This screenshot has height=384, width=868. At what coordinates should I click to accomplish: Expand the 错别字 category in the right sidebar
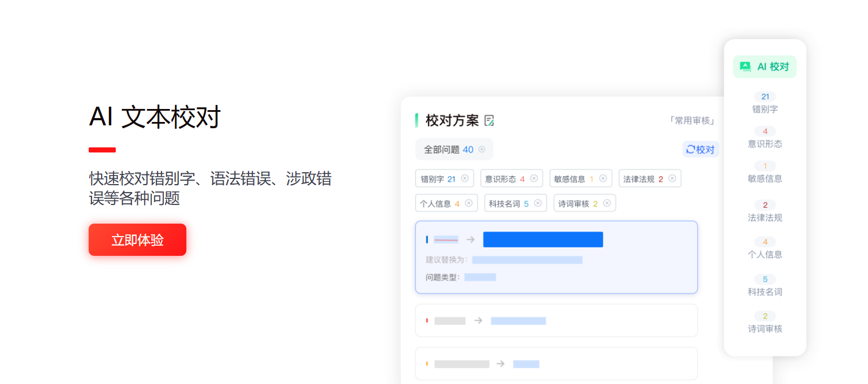tap(765, 103)
